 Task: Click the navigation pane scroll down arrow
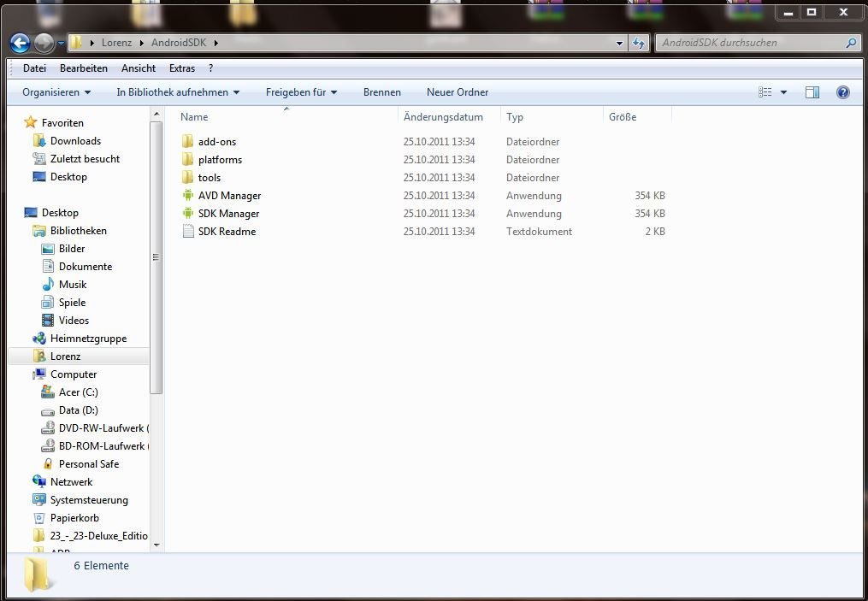point(156,545)
